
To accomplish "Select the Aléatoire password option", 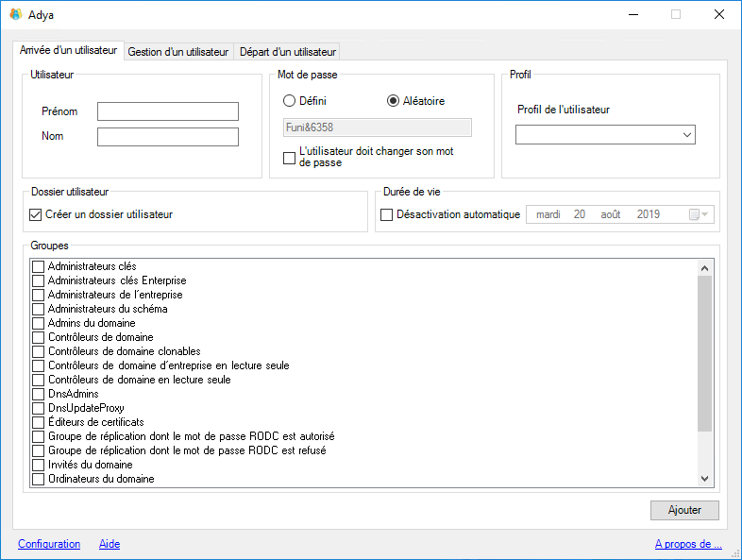I will point(394,101).
